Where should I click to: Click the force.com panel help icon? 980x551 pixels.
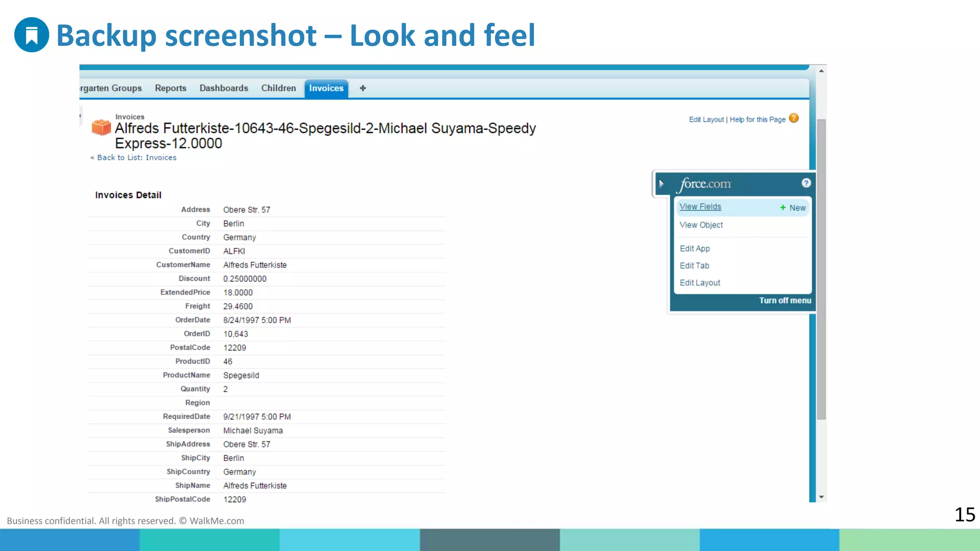(x=806, y=183)
